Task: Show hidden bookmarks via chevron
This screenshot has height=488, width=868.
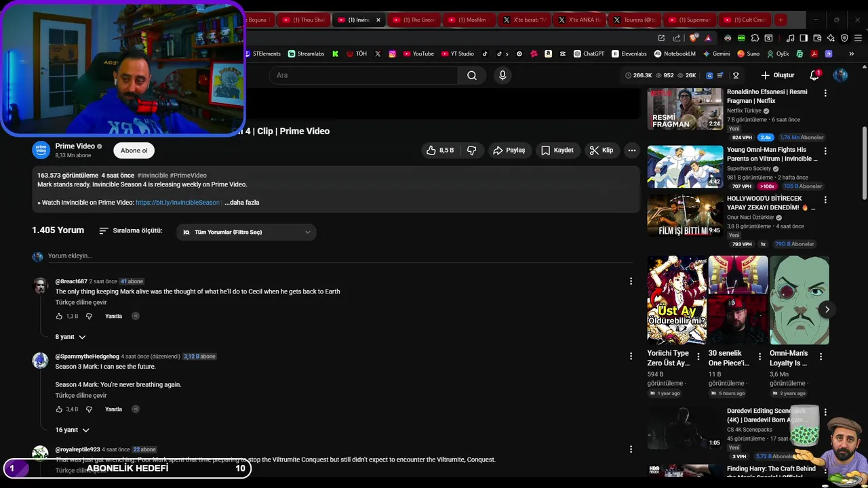Action: [x=851, y=54]
